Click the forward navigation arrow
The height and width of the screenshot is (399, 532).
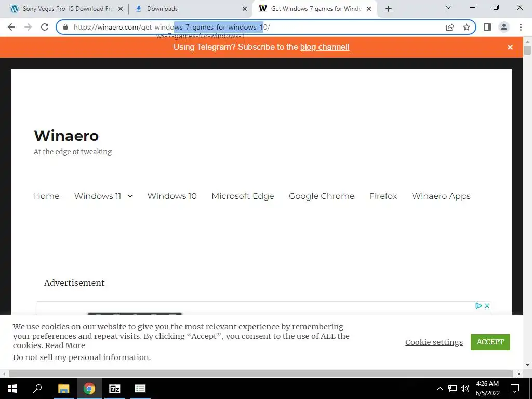point(28,27)
